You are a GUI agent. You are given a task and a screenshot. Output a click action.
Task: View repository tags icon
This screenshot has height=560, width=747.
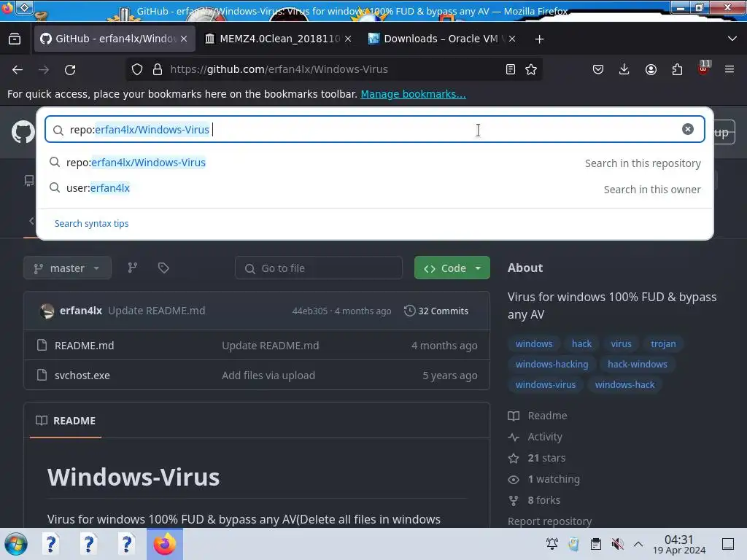[x=163, y=268]
